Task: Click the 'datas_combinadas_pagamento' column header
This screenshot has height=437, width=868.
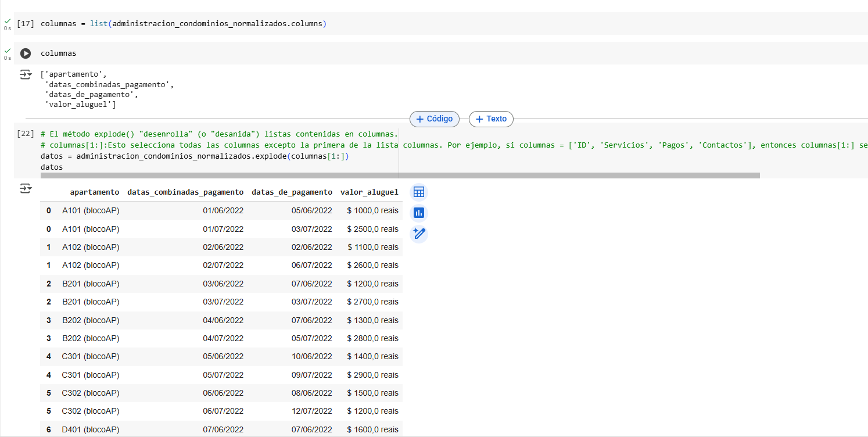Action: pos(185,192)
